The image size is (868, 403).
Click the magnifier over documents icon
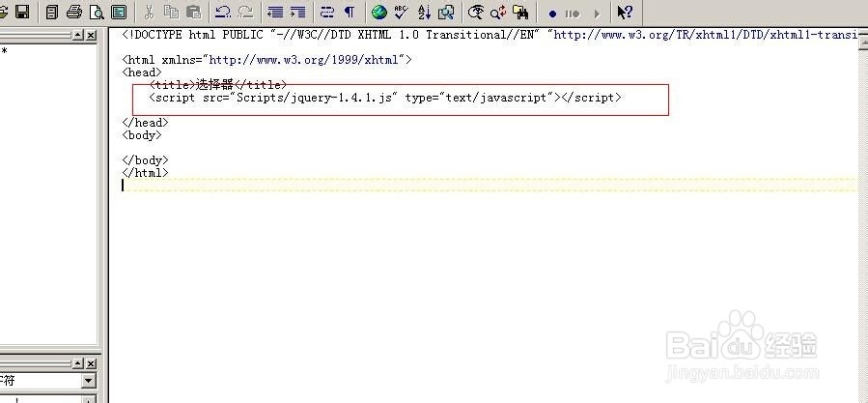coord(446,12)
